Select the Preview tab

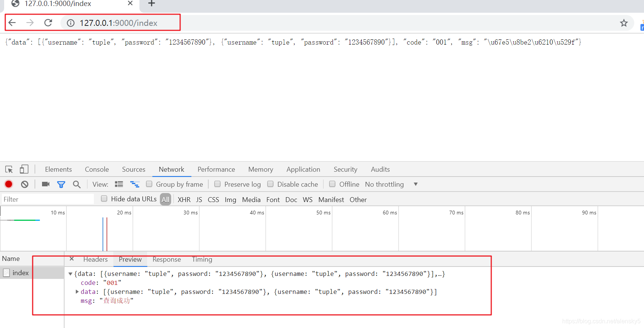(130, 259)
